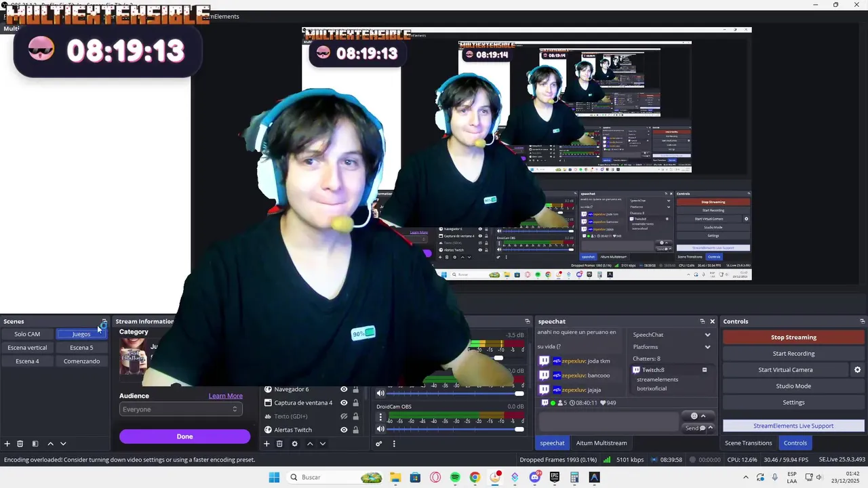
Task: Undock the Scenes panel
Action: click(x=104, y=321)
